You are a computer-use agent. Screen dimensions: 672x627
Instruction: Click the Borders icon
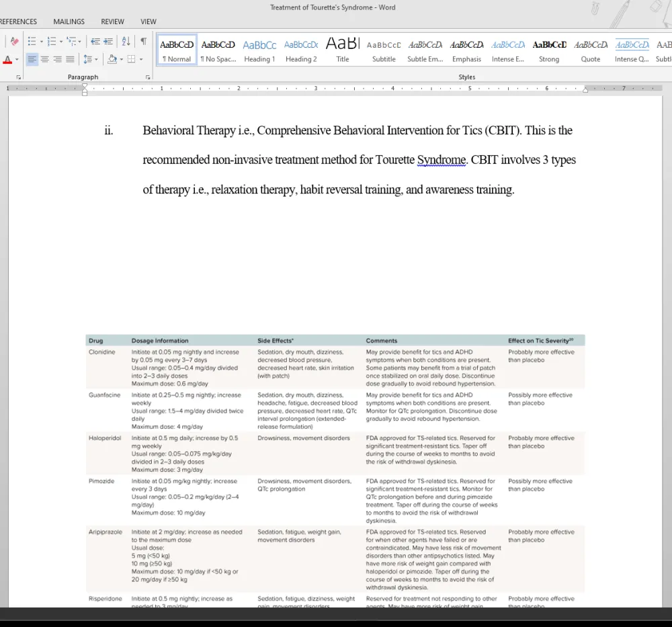pyautogui.click(x=132, y=59)
